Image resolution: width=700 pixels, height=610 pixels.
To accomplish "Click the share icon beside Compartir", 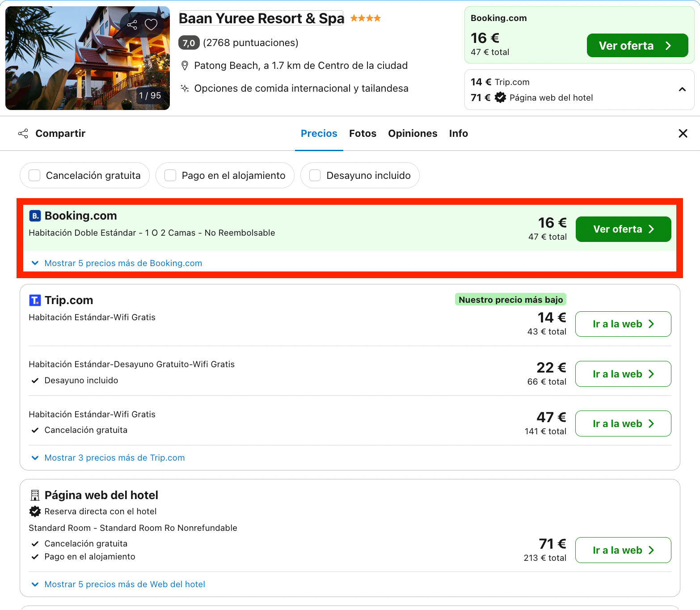I will (23, 133).
